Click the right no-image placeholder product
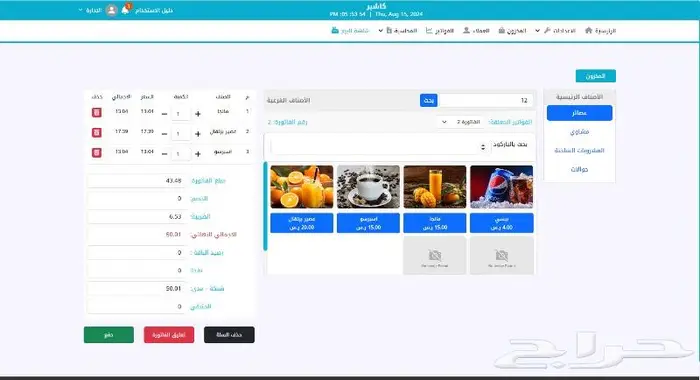 pos(502,256)
